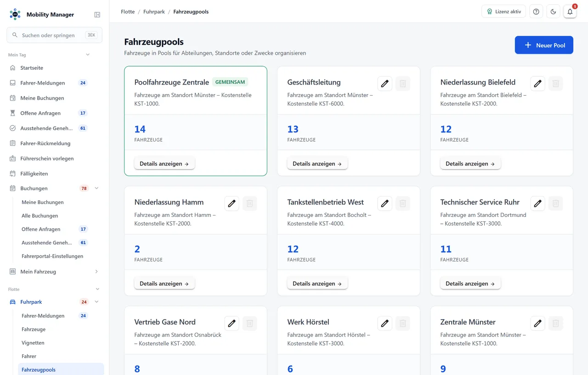Open notifications bell icon
Viewport: 588px width, 375px height.
570,11
